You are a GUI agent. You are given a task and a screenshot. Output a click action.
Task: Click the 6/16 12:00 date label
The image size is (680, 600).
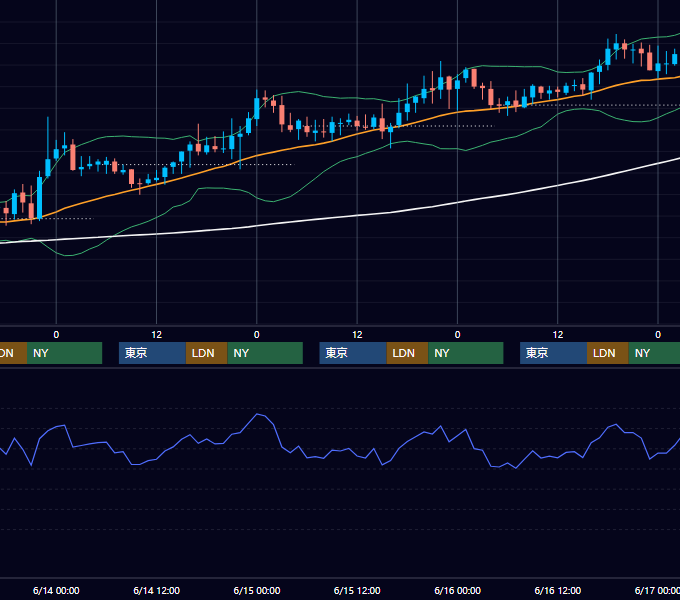click(x=558, y=590)
